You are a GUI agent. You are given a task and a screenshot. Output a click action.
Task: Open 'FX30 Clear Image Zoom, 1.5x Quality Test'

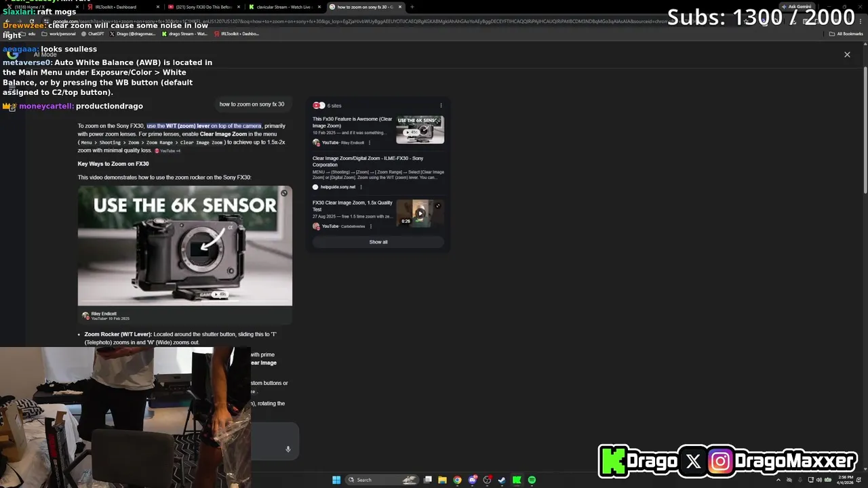(352, 206)
